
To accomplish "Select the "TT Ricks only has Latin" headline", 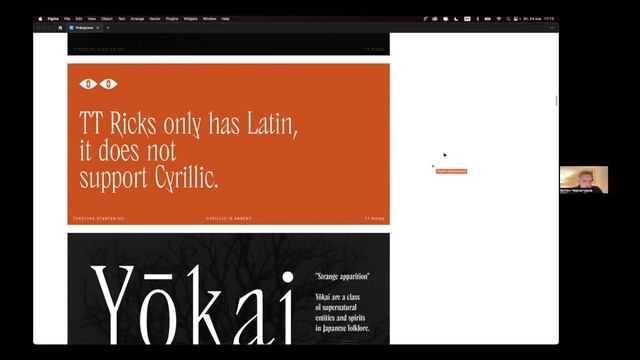I will [188, 124].
